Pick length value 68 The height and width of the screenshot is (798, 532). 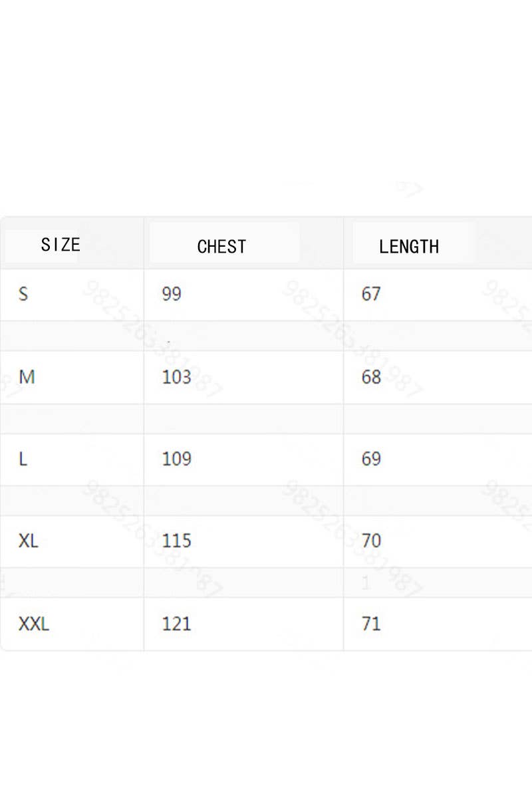tap(371, 377)
